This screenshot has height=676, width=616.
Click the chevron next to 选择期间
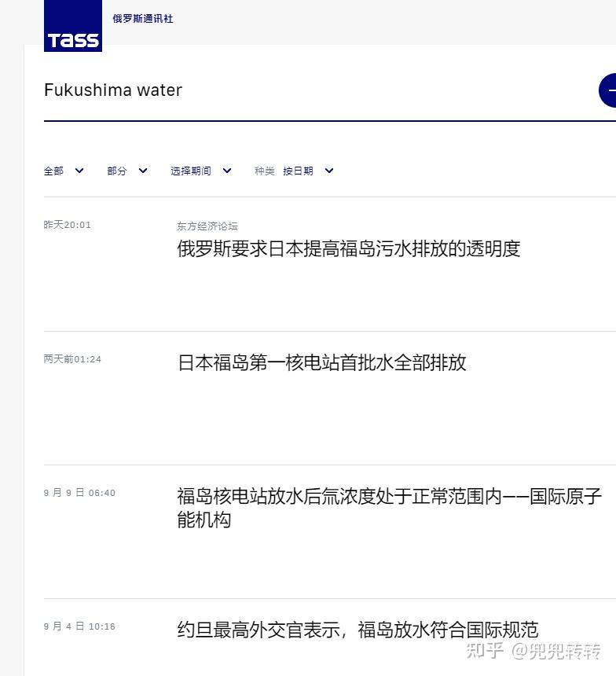tap(227, 171)
